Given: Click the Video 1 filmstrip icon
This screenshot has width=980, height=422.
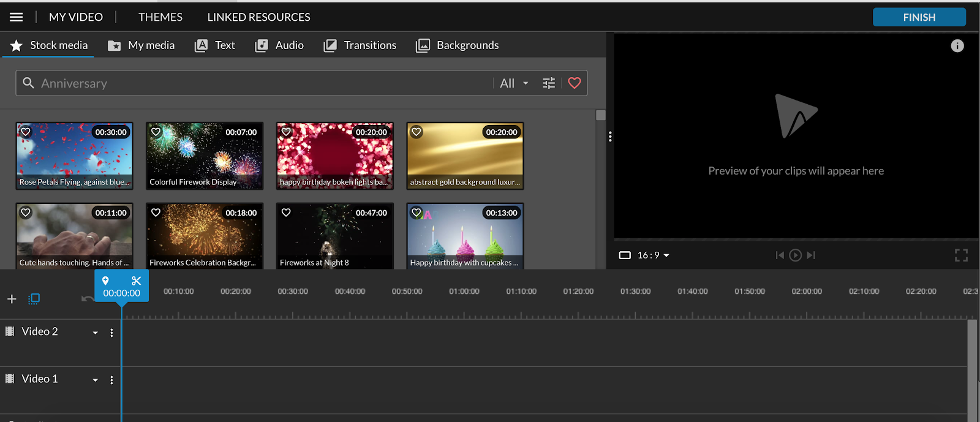Looking at the screenshot, I should pos(10,379).
